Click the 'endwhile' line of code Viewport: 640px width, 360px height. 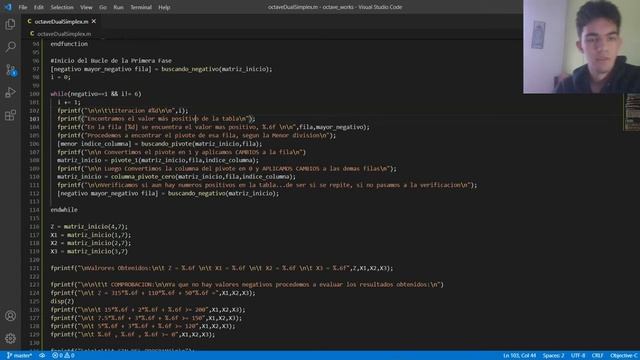64,210
